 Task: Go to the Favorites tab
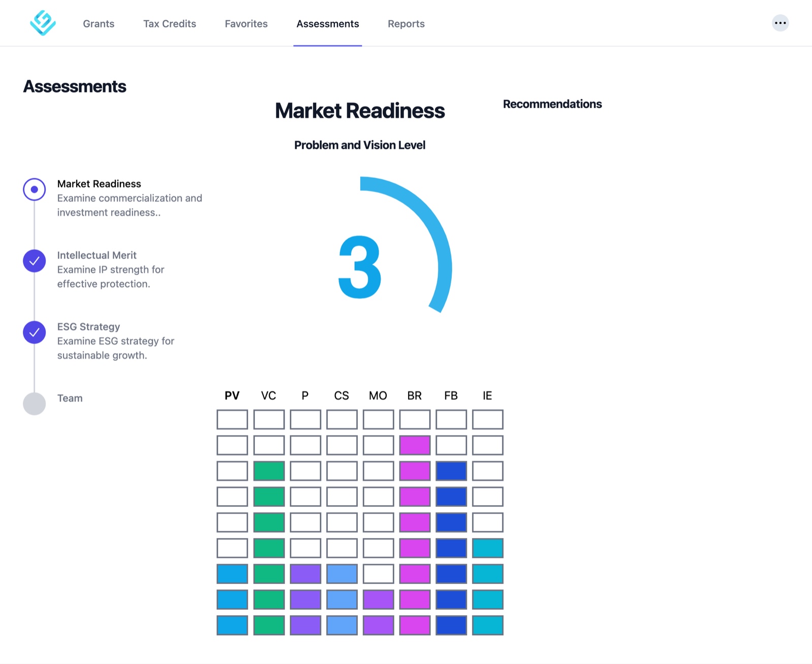pyautogui.click(x=246, y=24)
